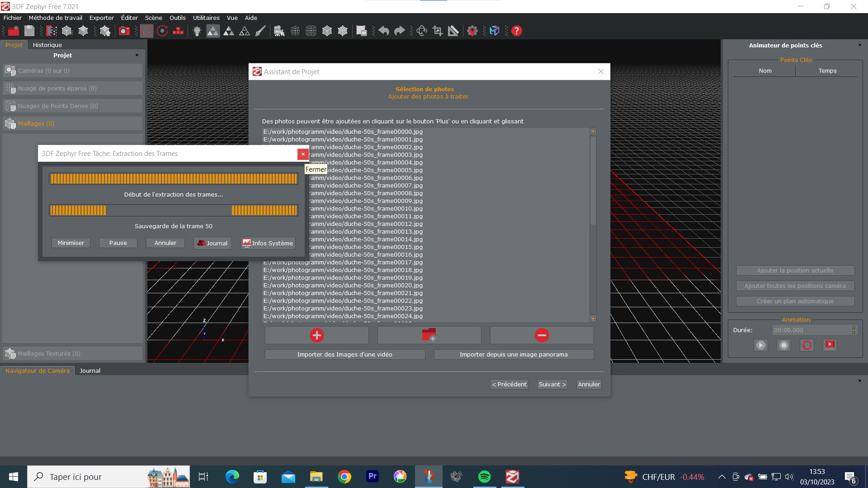
Task: Click Importer des Images d'une vidéo
Action: (345, 354)
